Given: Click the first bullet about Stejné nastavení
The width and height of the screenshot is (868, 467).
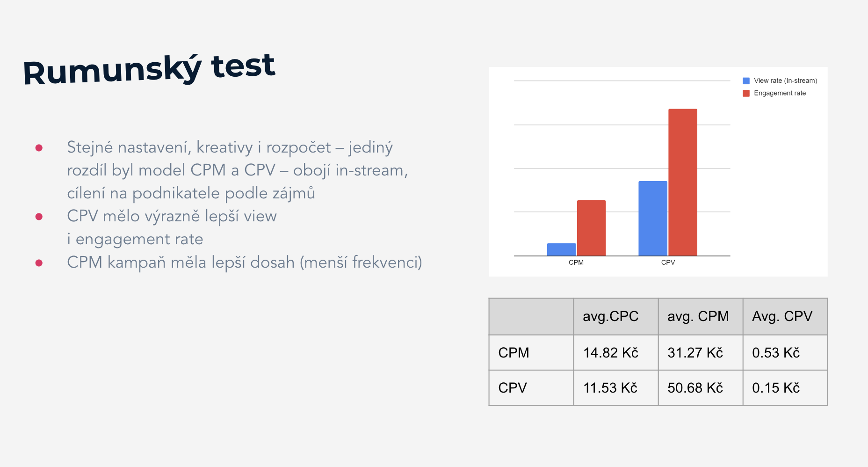Looking at the screenshot, I should pyautogui.click(x=238, y=170).
